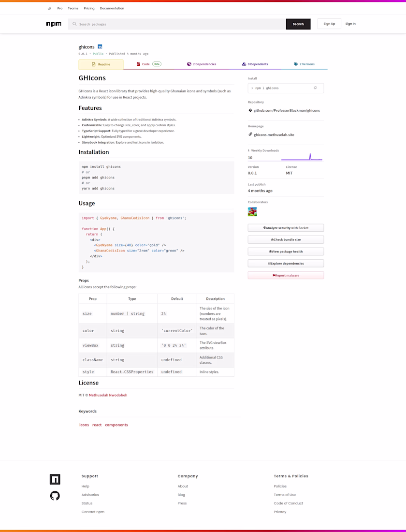The height and width of the screenshot is (532, 406).
Task: Open the footer Press link
Action: tap(182, 503)
